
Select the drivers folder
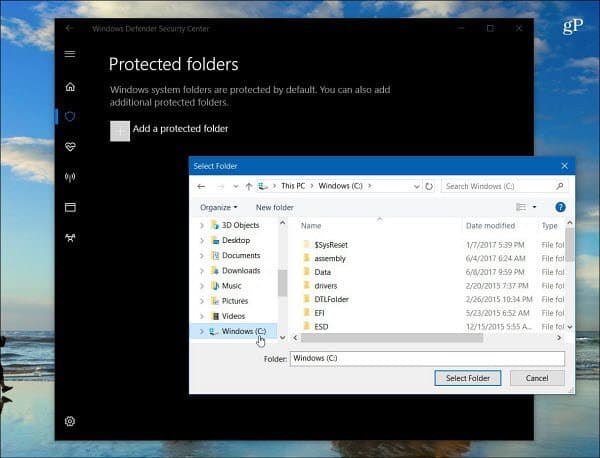click(x=326, y=286)
